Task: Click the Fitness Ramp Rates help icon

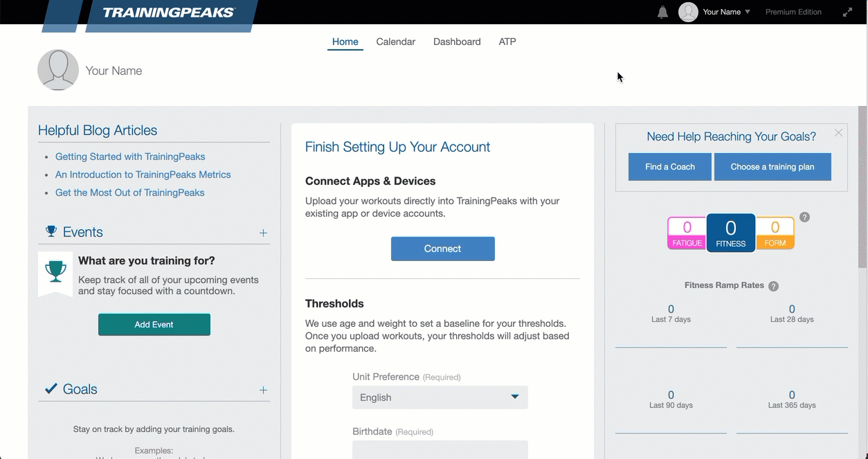Action: pyautogui.click(x=773, y=286)
